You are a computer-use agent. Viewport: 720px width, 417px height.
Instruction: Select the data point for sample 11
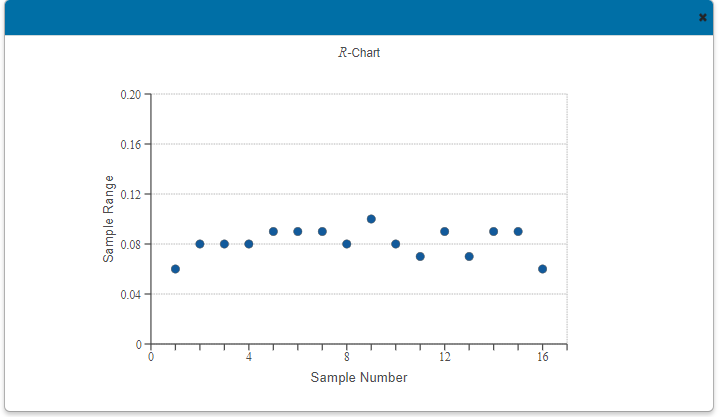click(x=420, y=256)
